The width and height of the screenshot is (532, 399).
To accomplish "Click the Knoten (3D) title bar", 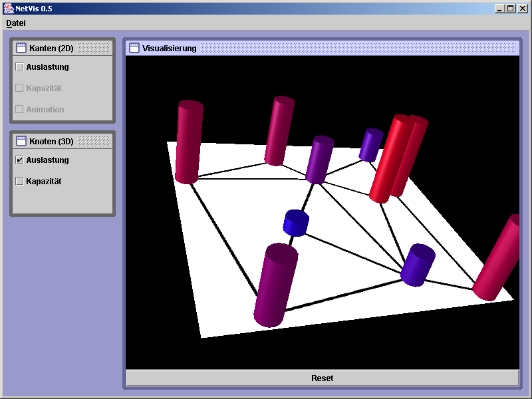I will click(x=63, y=141).
